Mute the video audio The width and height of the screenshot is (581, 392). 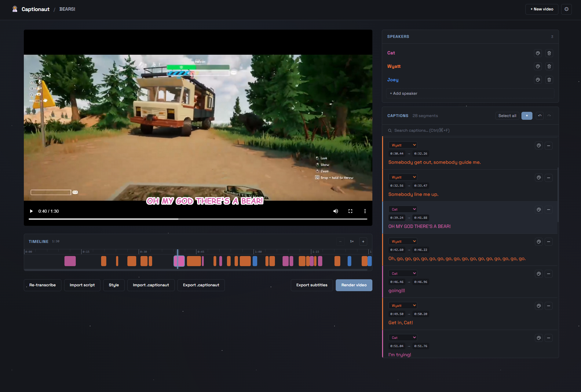[x=335, y=211]
